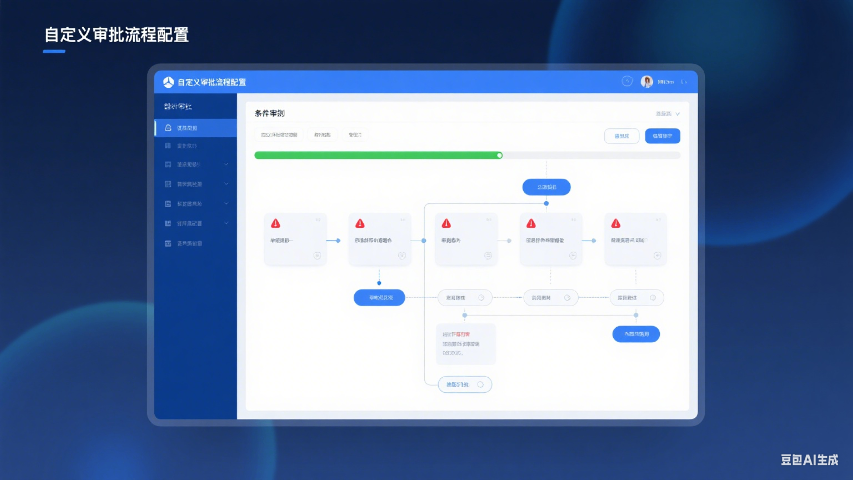Click the red warning icon on the fifth node card
This screenshot has width=853, height=480.
point(616,223)
